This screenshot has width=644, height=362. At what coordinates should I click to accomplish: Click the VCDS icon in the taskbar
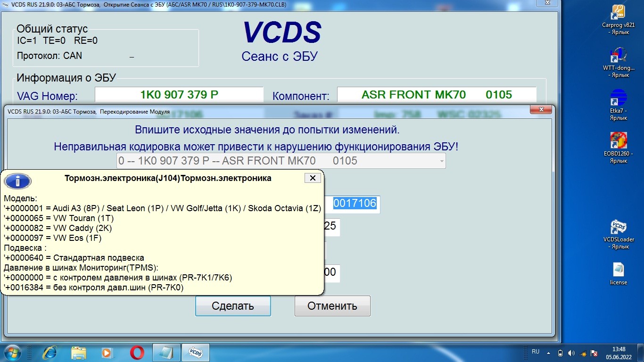195,353
